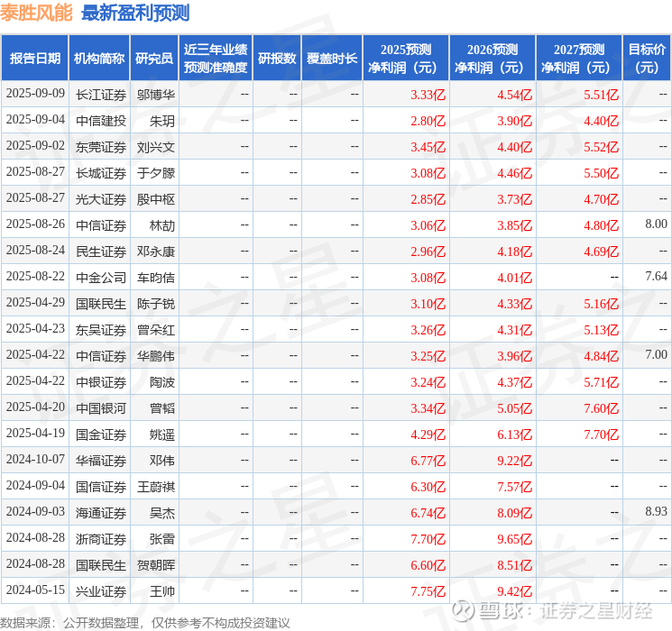
Task: Click the 2027预测净利润 column header
Action: point(578,58)
